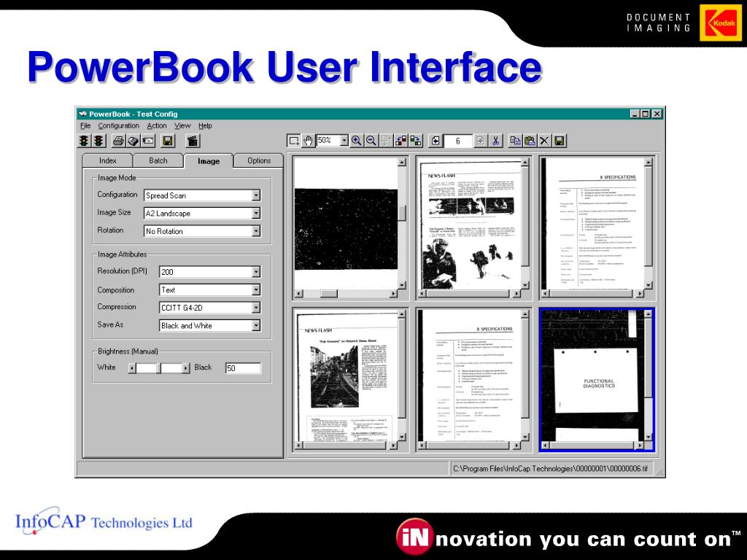Select the bottom-middle 8 SPECIFICATIONS thumbnail

point(470,376)
